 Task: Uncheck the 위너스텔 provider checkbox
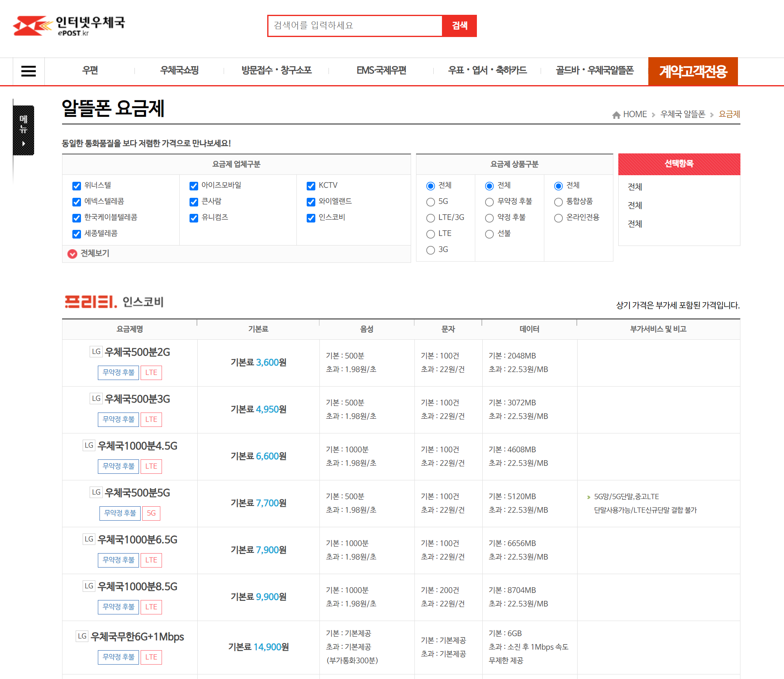[76, 185]
